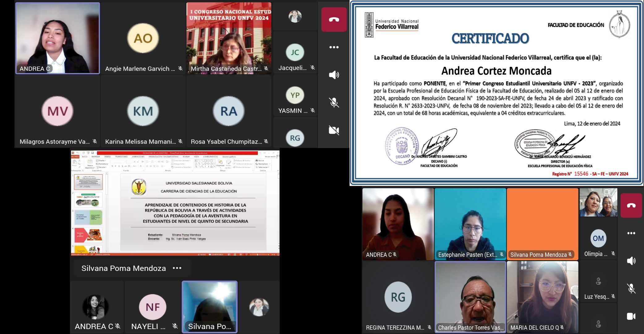Click the speaker volume icon beside JC avatar

334,75
